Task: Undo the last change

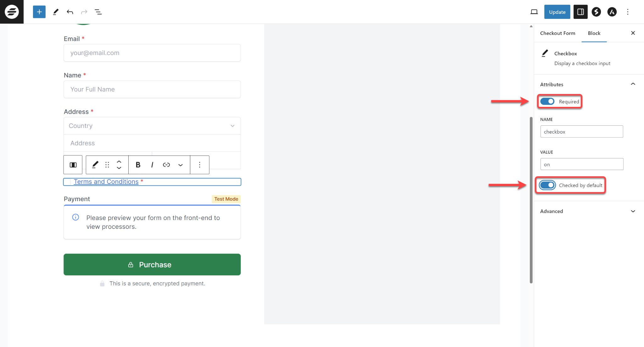Action: pos(70,12)
